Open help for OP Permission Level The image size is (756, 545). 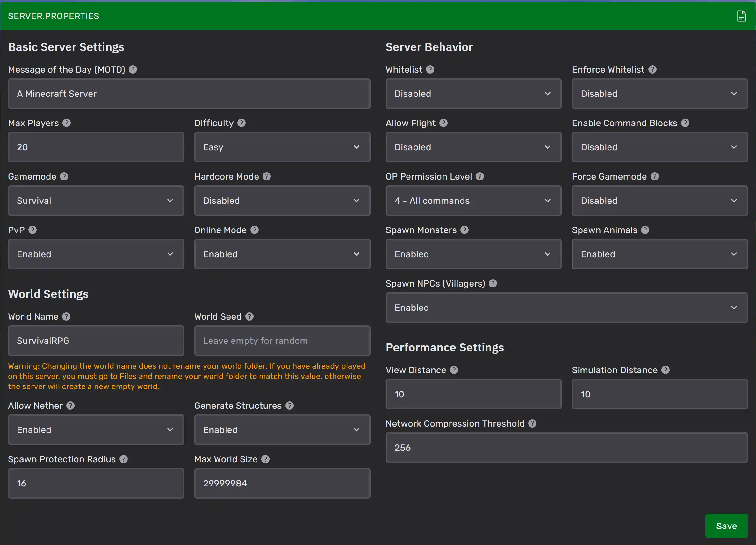[480, 176]
